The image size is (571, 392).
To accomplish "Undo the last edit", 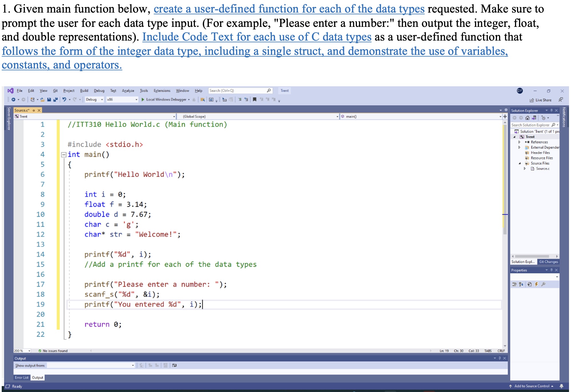I will (64, 100).
